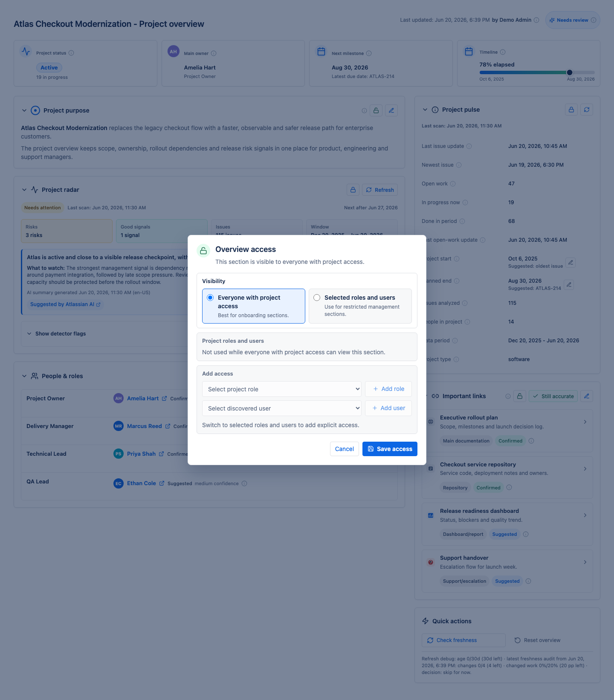
Task: Click lock icon in Important links header
Action: 520,396
